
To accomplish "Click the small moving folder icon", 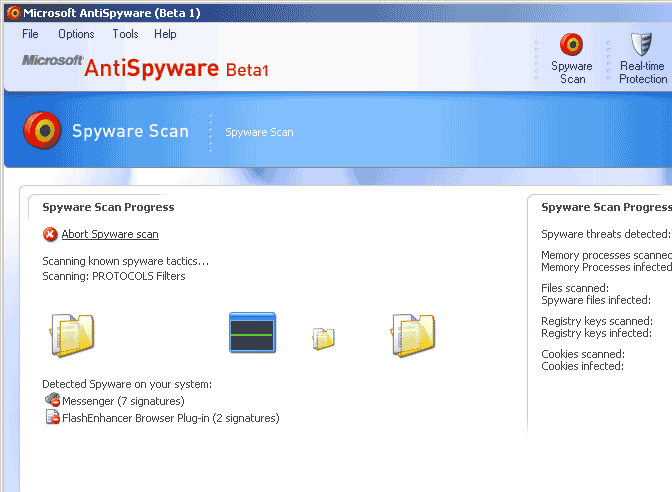I will (324, 339).
